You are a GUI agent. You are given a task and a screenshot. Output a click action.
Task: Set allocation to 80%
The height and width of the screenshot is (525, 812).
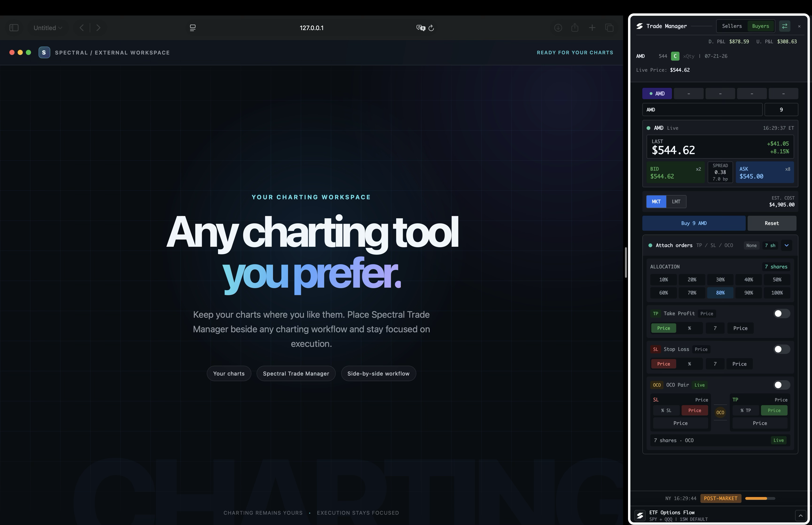point(720,293)
